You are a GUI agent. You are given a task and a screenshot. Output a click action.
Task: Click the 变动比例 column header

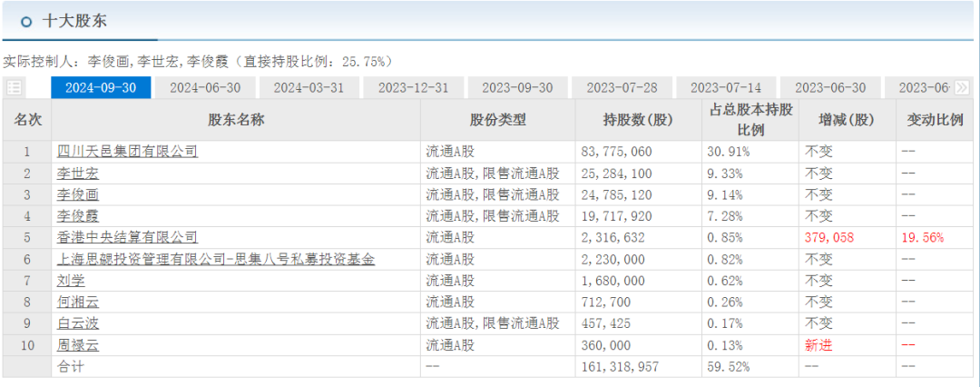tap(935, 120)
